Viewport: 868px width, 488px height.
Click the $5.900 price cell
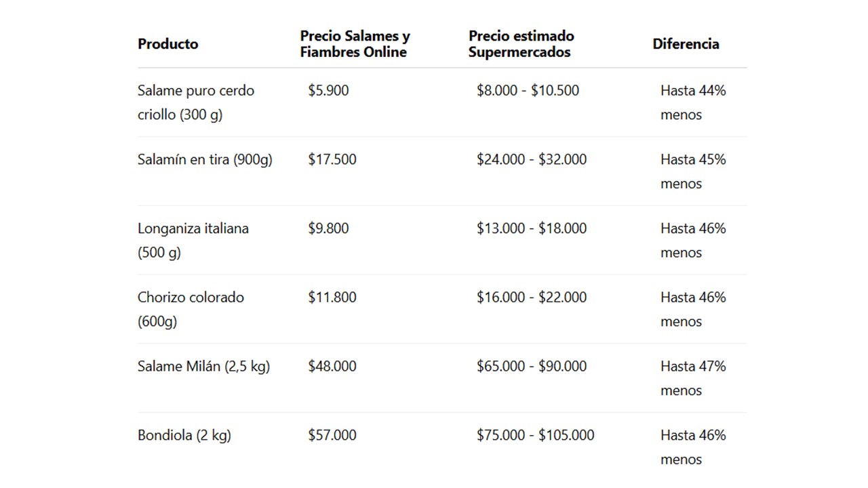point(328,90)
